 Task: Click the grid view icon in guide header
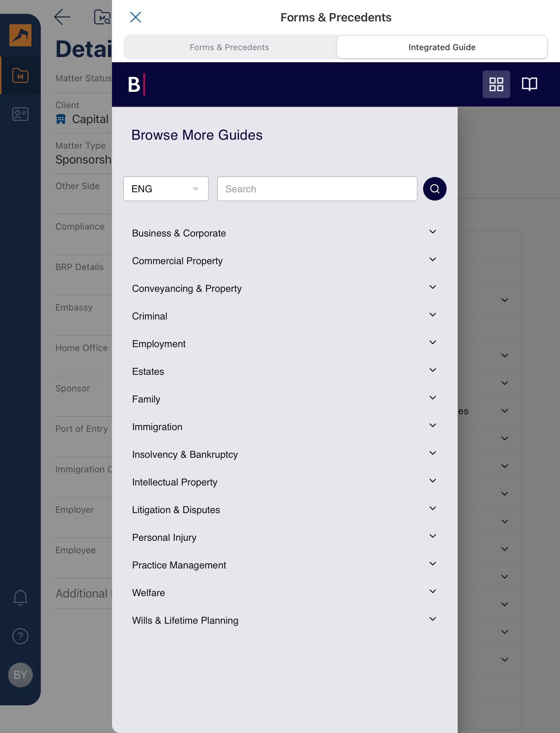(496, 84)
